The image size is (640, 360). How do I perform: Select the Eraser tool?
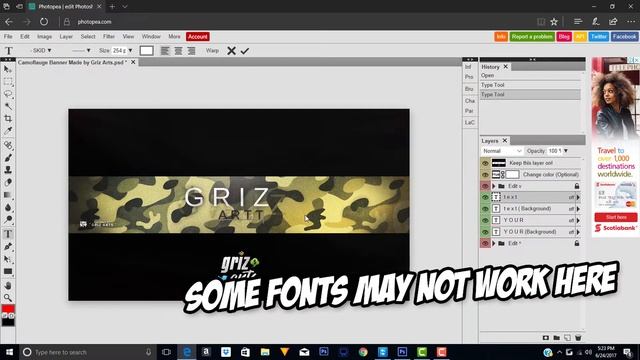8,182
